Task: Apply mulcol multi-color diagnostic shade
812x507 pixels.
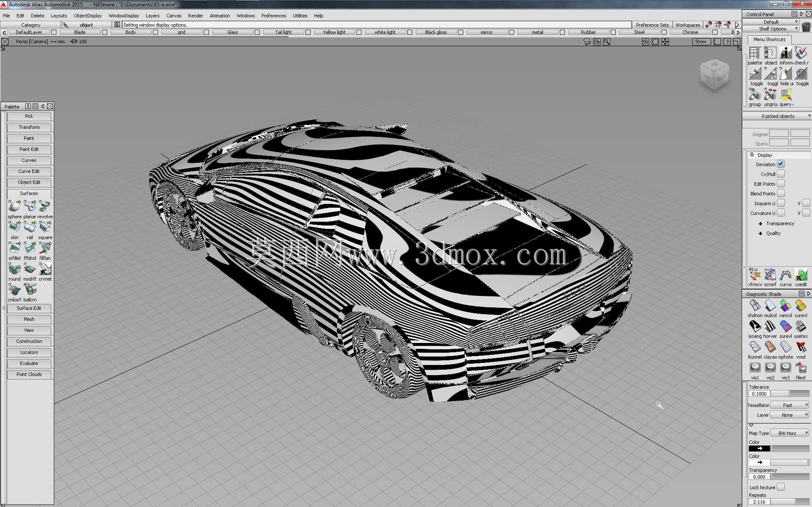Action: (x=770, y=306)
